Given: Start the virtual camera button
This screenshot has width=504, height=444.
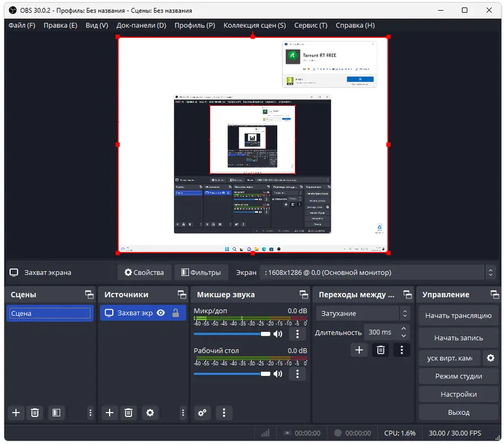Looking at the screenshot, I should pyautogui.click(x=450, y=358).
